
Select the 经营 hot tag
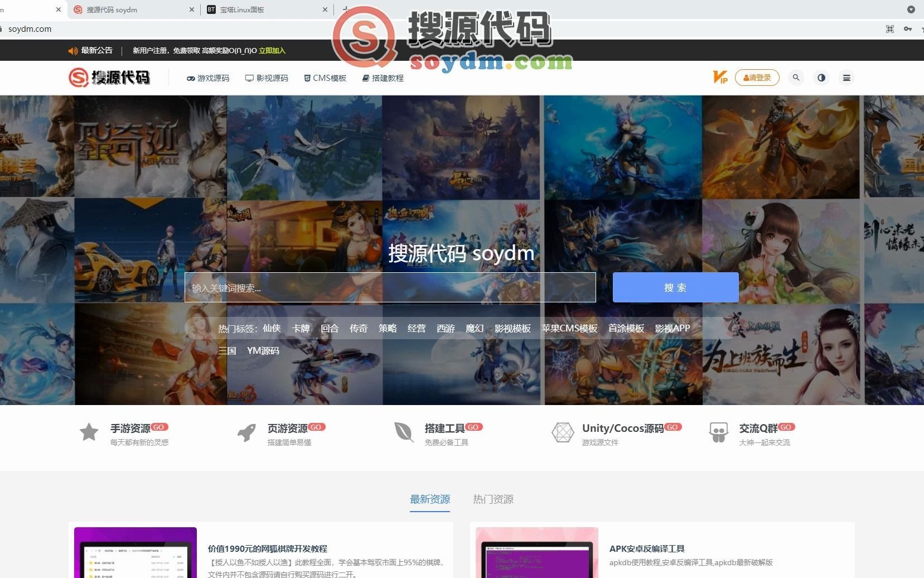coord(417,328)
